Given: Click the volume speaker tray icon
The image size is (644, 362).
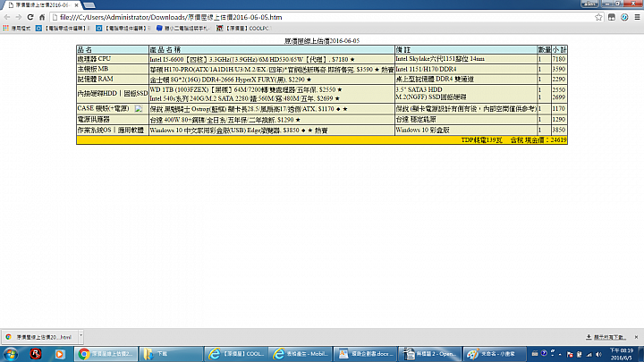Looking at the screenshot, I should click(x=598, y=354).
